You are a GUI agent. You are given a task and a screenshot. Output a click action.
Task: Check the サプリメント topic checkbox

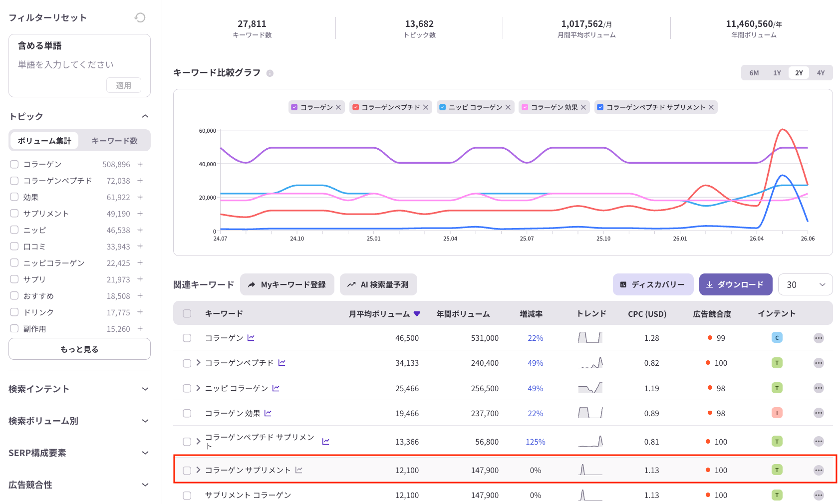[14, 214]
